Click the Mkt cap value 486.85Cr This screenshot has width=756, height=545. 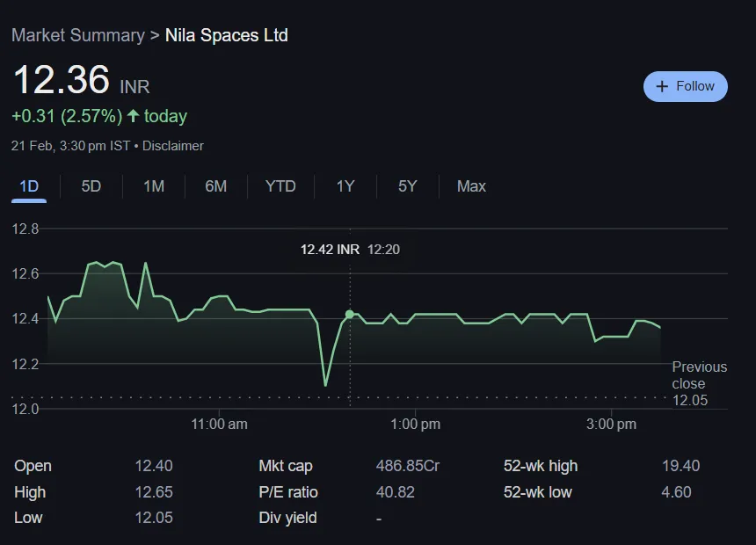point(408,466)
